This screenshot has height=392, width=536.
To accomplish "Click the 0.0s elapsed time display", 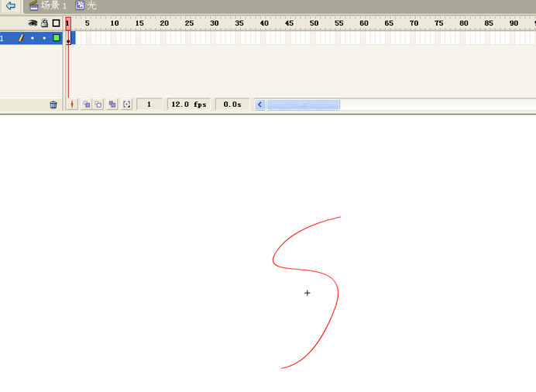I will point(232,105).
